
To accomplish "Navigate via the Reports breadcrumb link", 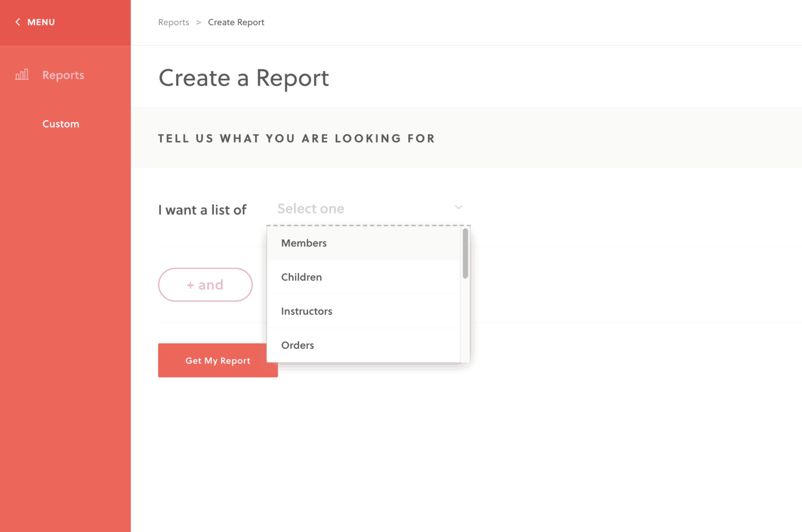I will coord(173,22).
